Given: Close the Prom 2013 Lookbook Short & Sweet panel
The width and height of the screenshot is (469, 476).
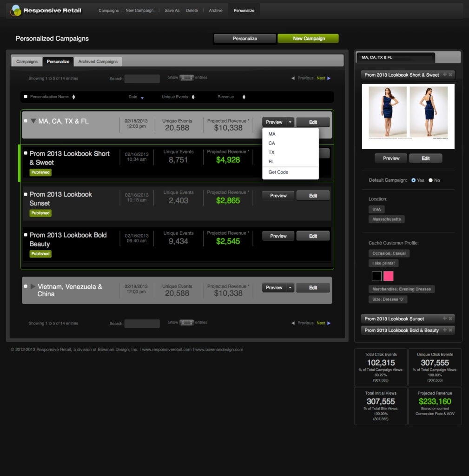Looking at the screenshot, I should [x=450, y=74].
